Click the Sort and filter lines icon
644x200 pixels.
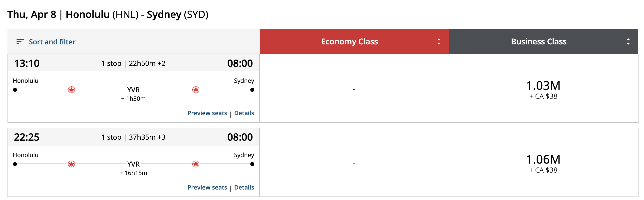click(20, 42)
